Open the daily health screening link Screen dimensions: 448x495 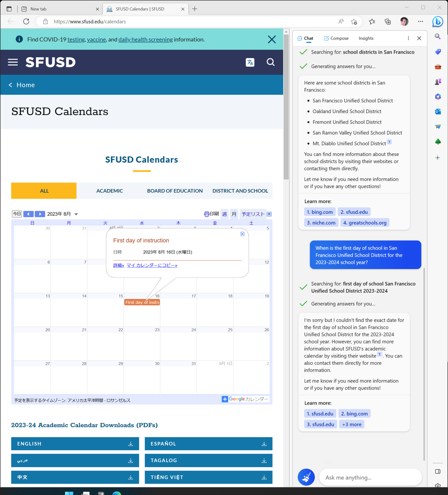[146, 40]
